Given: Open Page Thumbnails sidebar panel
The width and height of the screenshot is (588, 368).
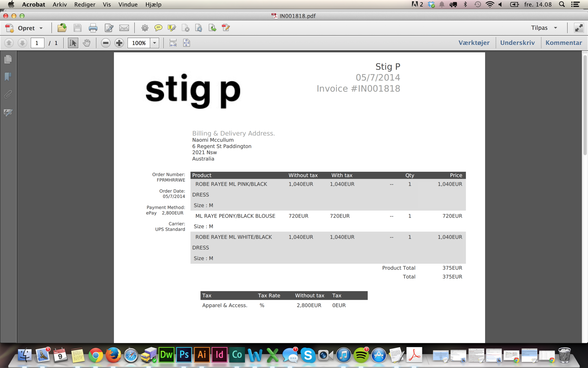Looking at the screenshot, I should click(8, 59).
